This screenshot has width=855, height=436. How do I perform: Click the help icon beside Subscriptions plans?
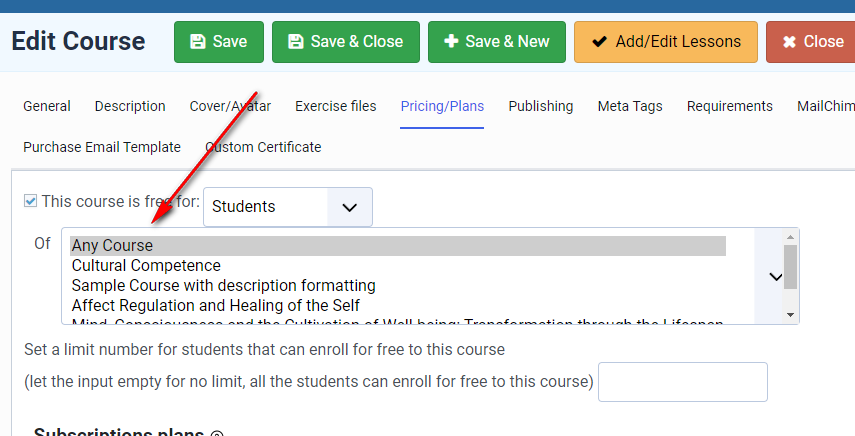tap(217, 434)
